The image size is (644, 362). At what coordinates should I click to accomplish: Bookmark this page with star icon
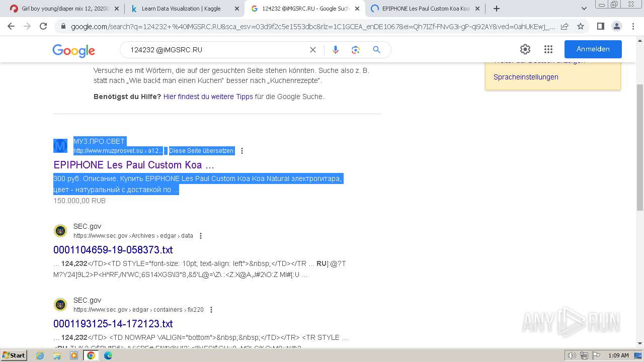coord(581,26)
